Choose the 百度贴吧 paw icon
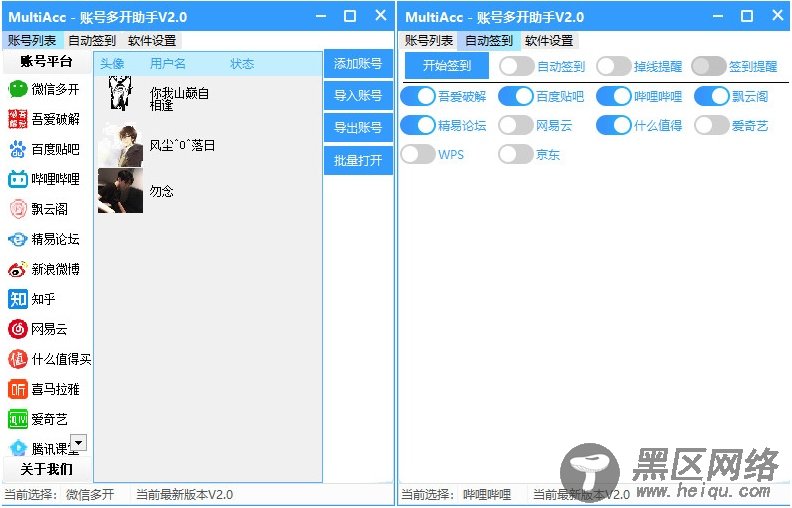This screenshot has width=792, height=508. tap(18, 149)
